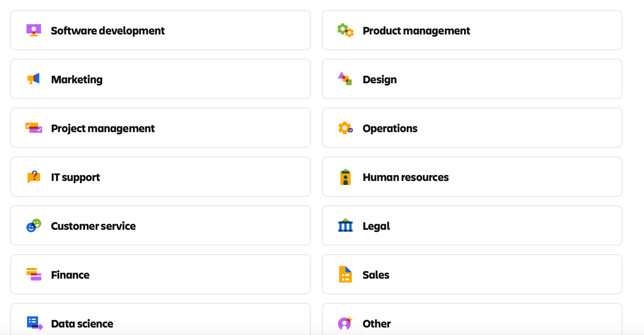Screen dimensions: 644x335
Task: Click the Marketing megaphone icon
Action: click(33, 79)
